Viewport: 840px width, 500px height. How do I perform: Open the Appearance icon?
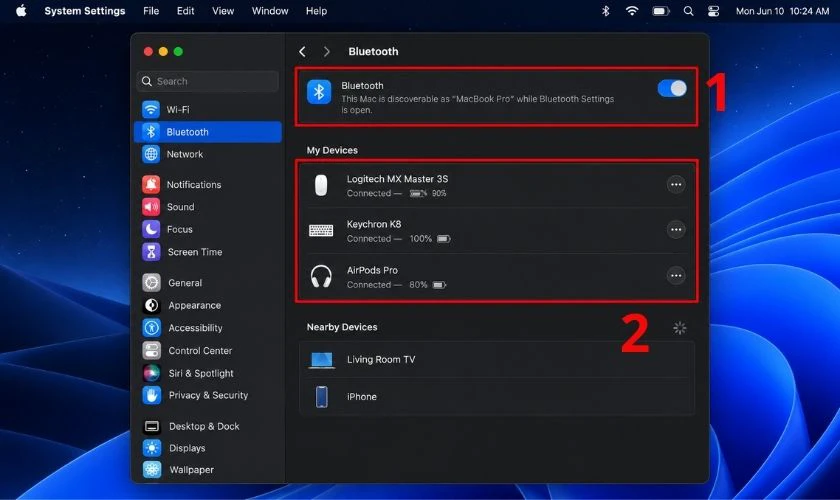[152, 305]
